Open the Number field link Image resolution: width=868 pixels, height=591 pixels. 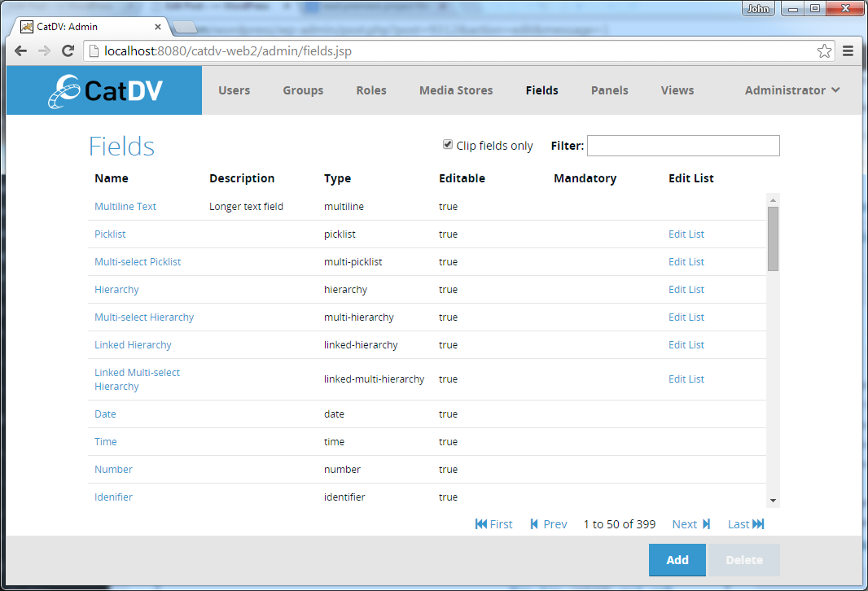(113, 469)
